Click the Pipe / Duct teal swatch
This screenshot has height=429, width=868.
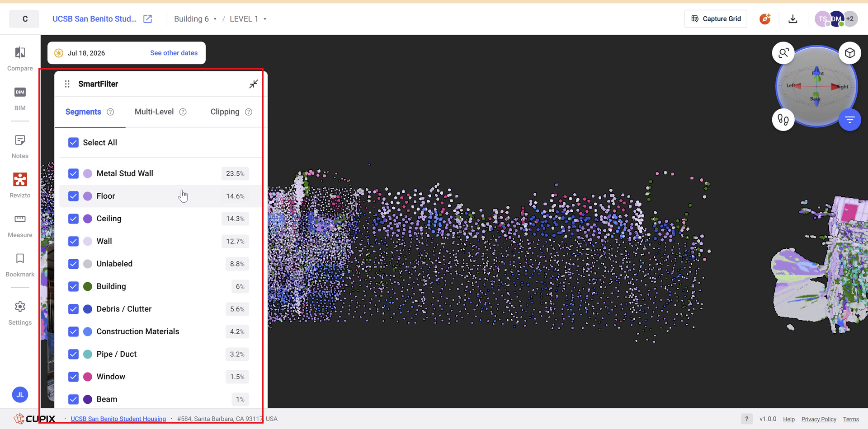point(88,354)
